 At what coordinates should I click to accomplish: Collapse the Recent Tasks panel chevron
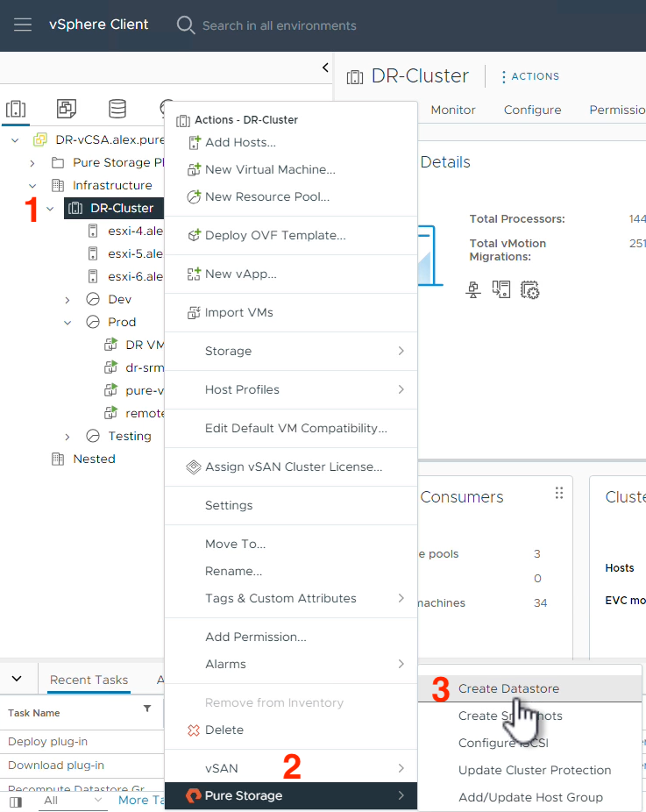coord(17,679)
